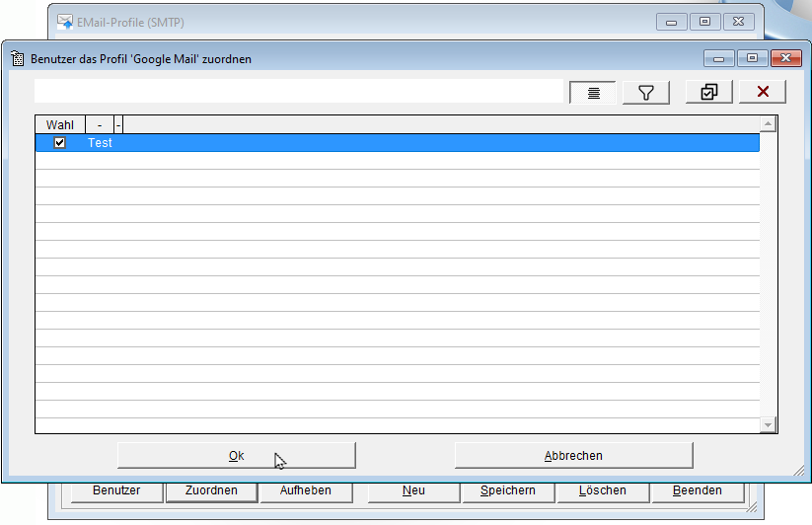Click Zuordnen button in EMail-Profile window
This screenshot has width=812, height=525.
(x=211, y=490)
